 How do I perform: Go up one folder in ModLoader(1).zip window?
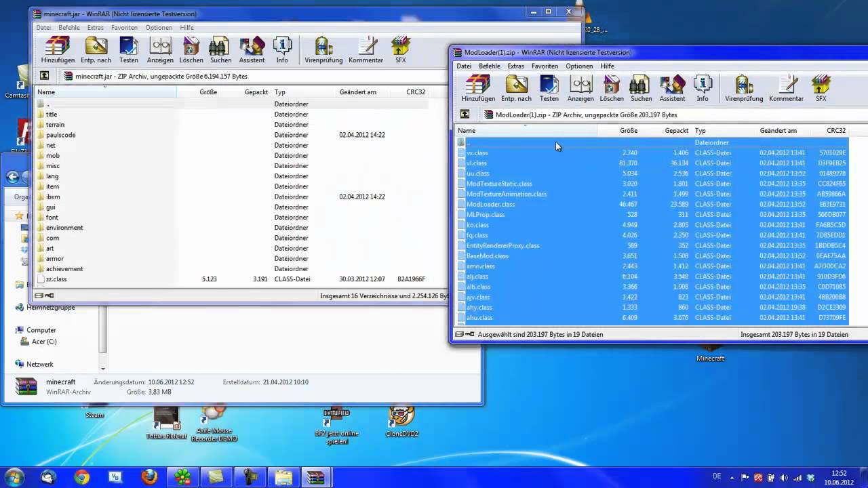point(465,115)
